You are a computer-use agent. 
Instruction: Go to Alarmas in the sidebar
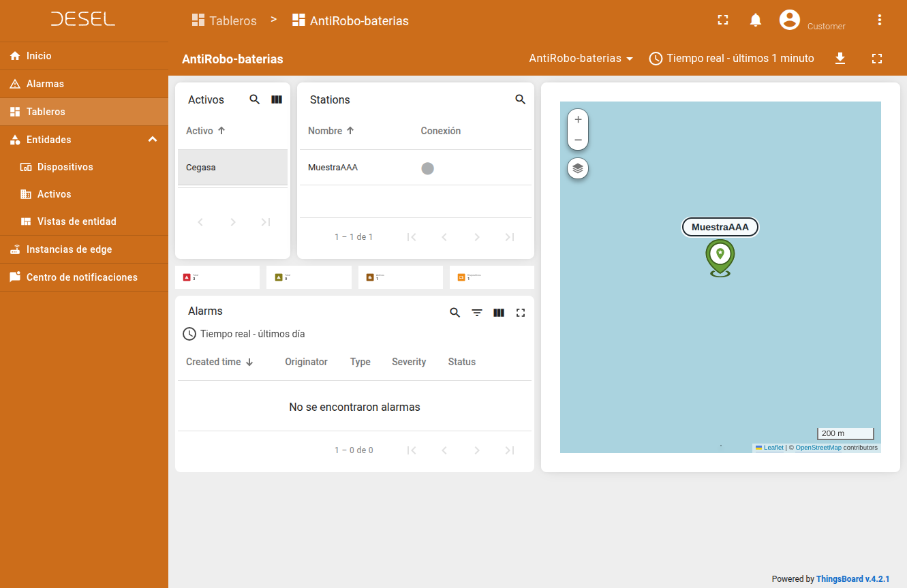point(45,84)
